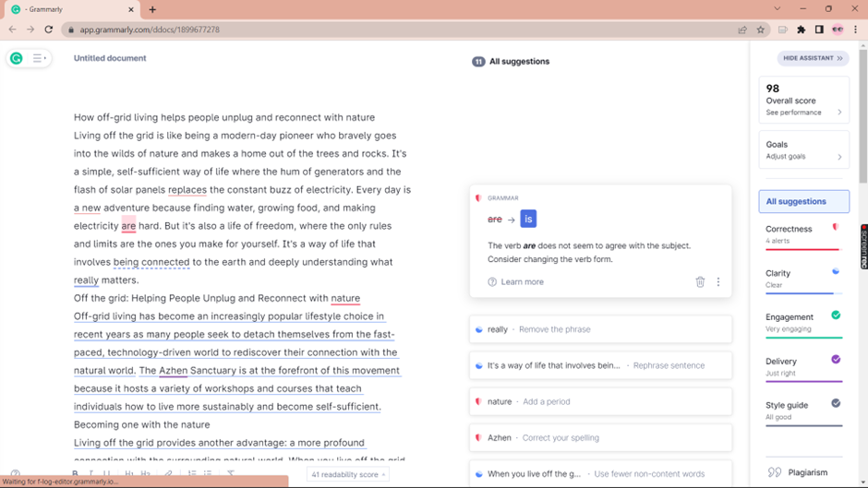Toggle italic formatting in editor toolbar
868x488 pixels.
click(91, 473)
